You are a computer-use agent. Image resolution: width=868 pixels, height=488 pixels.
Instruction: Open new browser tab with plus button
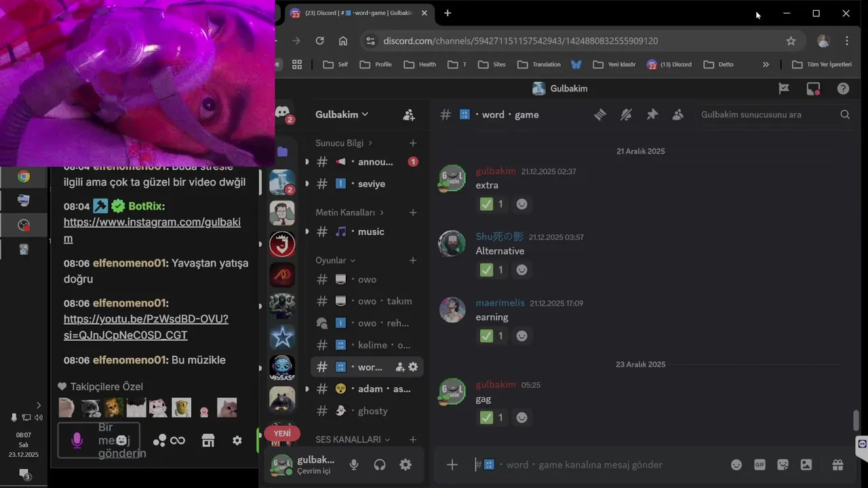(448, 13)
